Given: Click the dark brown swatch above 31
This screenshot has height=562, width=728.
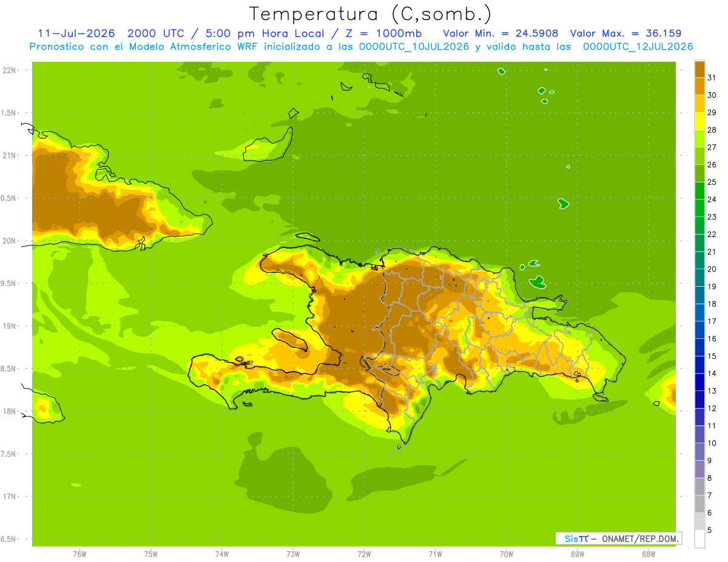Looking at the screenshot, I should (x=699, y=69).
